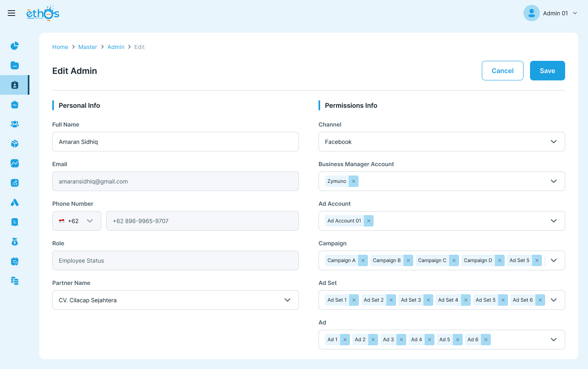
Task: Remove the Campaign D tag
Action: [500, 260]
